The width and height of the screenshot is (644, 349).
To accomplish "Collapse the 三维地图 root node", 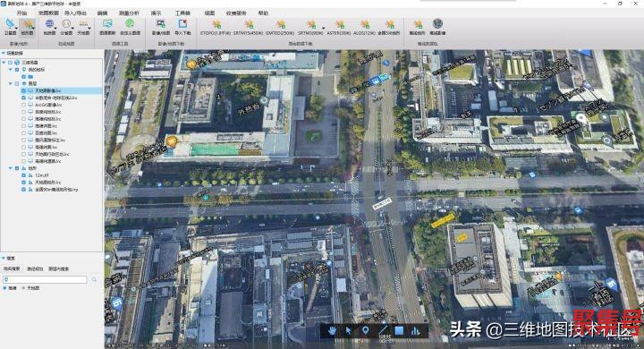I will tap(4, 63).
